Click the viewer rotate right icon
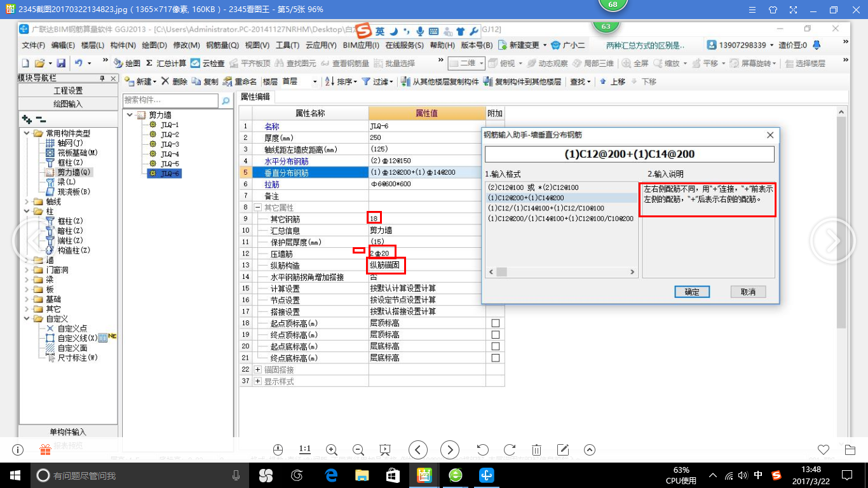 509,449
